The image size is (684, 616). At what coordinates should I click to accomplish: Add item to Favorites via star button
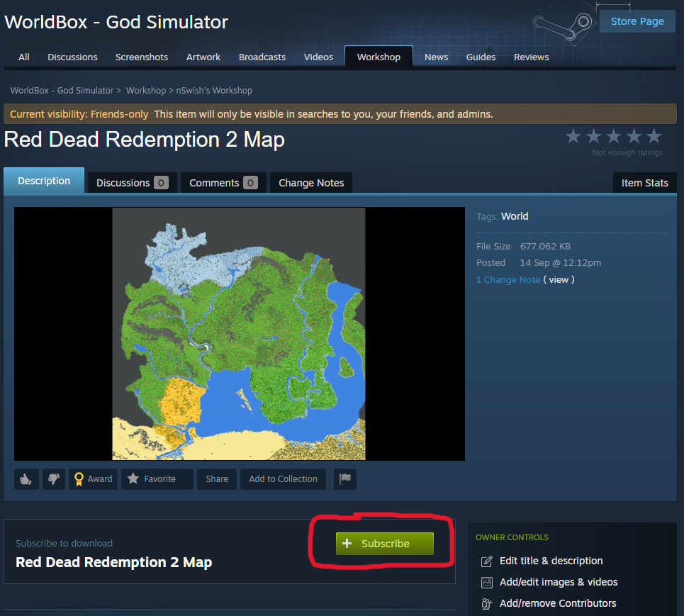click(x=157, y=479)
